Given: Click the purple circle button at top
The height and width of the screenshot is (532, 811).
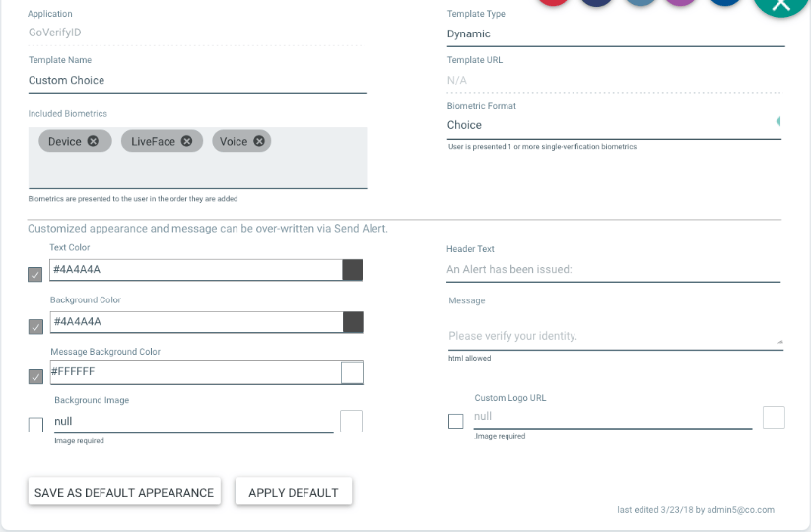Looking at the screenshot, I should tap(681, 2).
